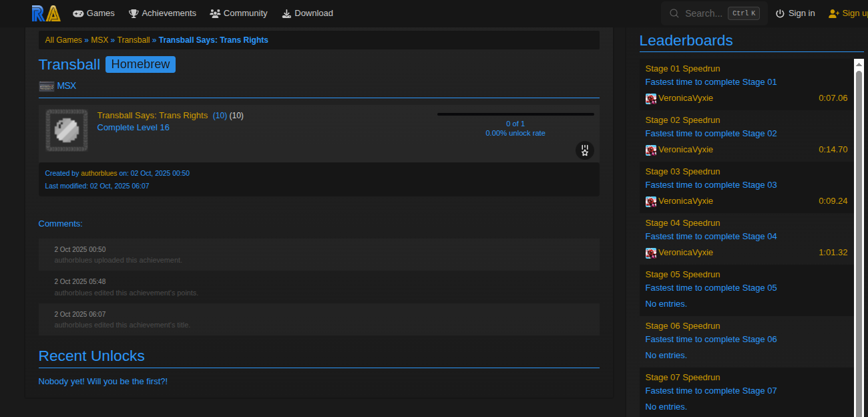Click 'Complete Level 16' description text
Image resolution: width=868 pixels, height=417 pixels.
point(133,128)
